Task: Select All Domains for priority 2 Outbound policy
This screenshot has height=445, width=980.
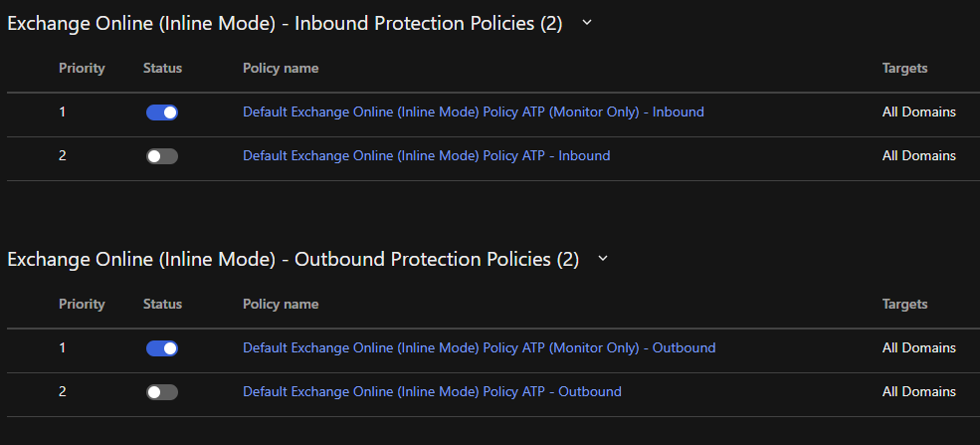Action: point(918,392)
